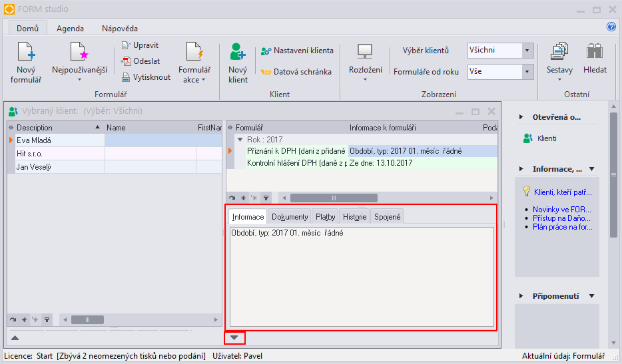Click Vytisknout to print the form
This screenshot has height=364, width=622.
[146, 77]
